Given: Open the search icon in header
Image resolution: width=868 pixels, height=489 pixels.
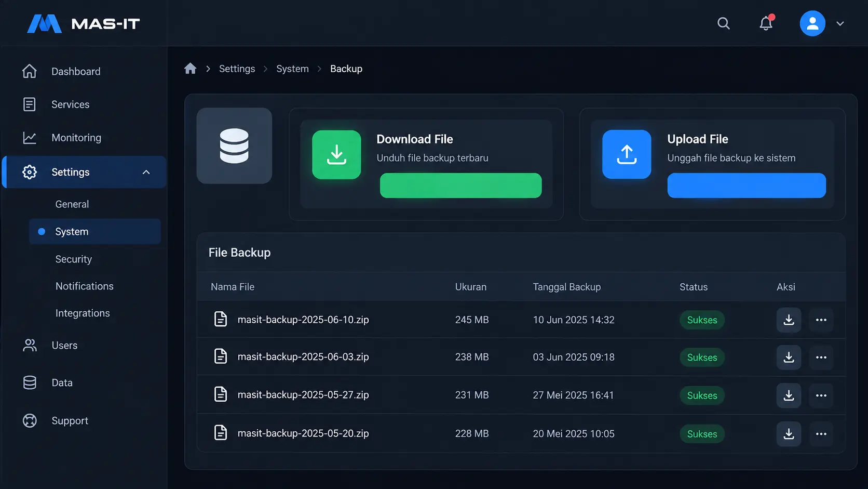Looking at the screenshot, I should coord(723,23).
